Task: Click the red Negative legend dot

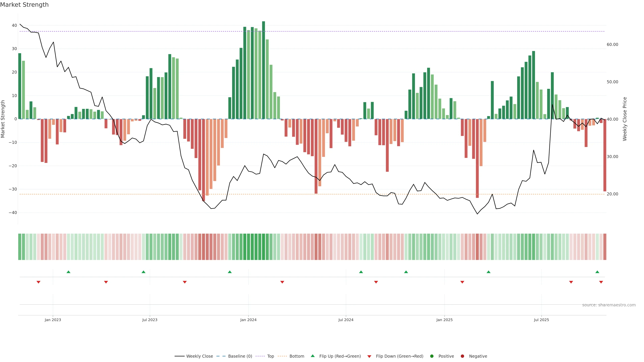Action: click(x=462, y=356)
